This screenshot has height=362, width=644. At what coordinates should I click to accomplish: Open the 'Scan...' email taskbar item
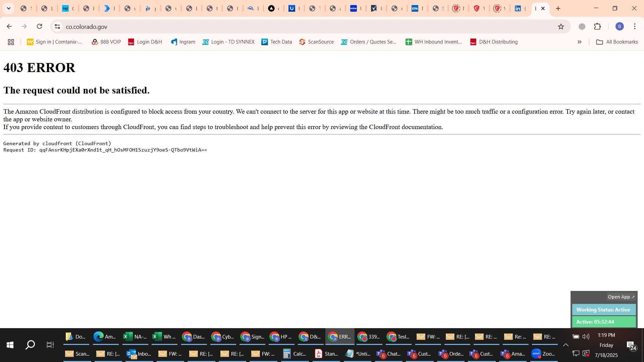(x=77, y=354)
